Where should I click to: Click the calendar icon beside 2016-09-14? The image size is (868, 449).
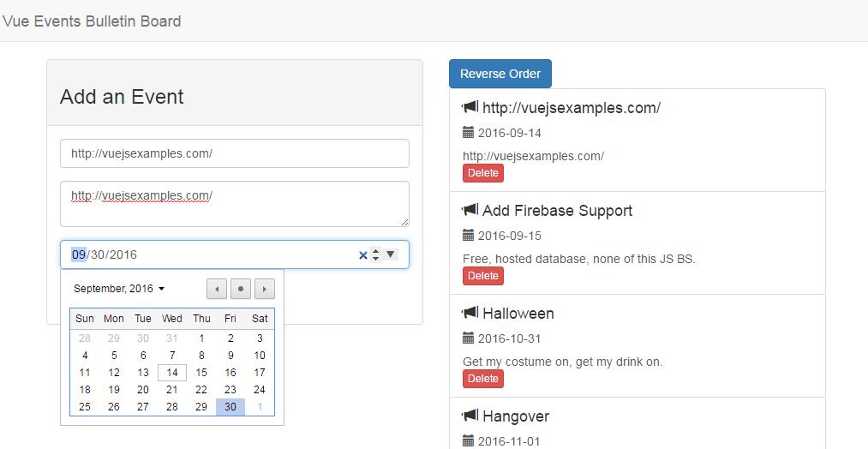pyautogui.click(x=468, y=133)
